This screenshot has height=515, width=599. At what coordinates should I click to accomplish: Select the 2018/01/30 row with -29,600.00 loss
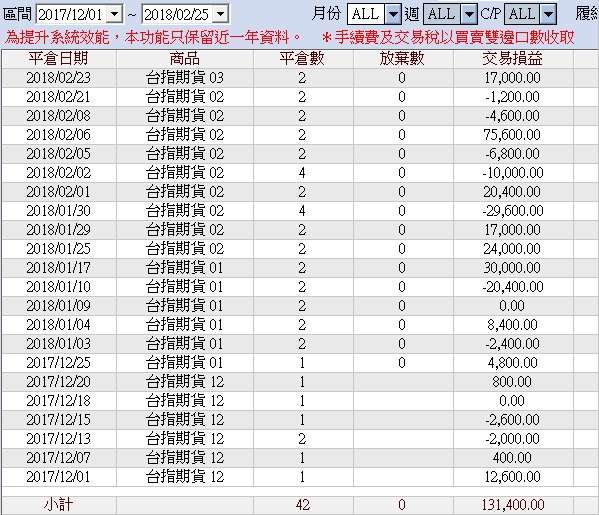click(x=300, y=211)
